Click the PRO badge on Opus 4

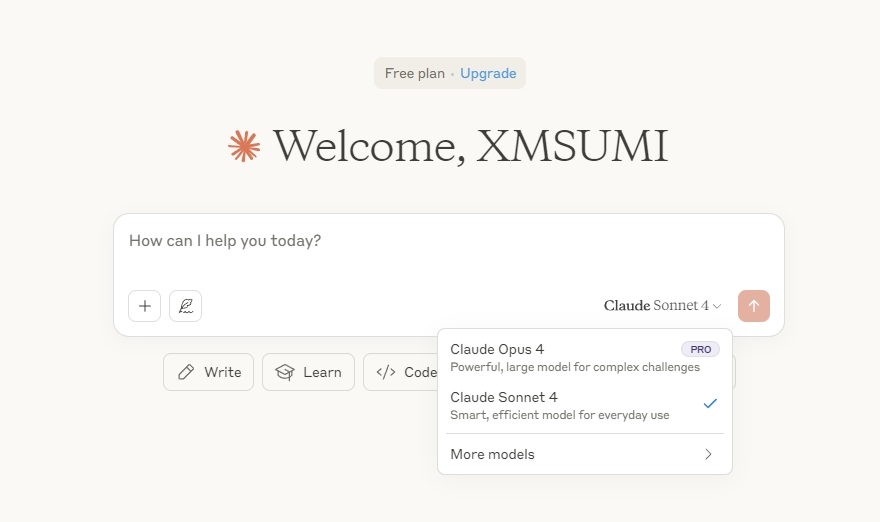click(x=700, y=349)
